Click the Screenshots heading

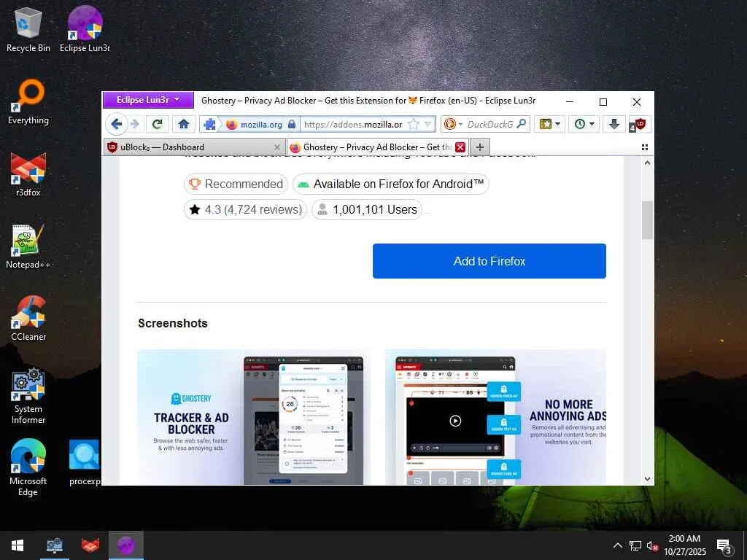click(172, 323)
